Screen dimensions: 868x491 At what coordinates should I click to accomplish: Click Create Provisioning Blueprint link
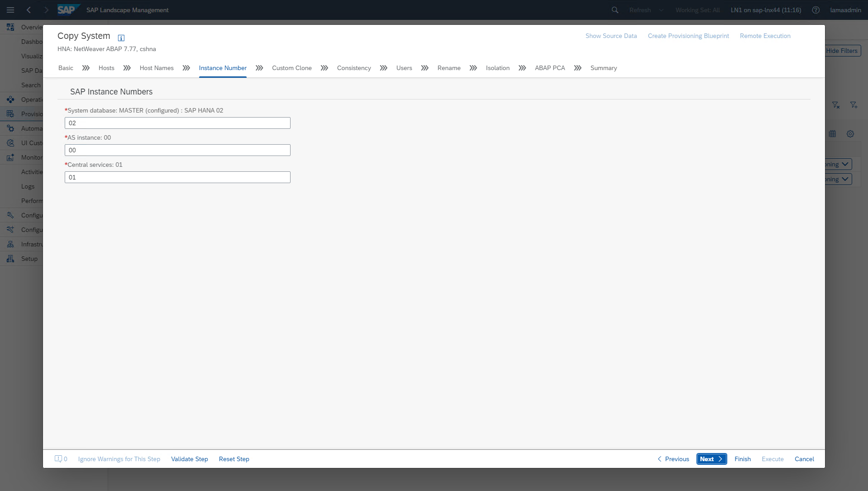coord(688,36)
